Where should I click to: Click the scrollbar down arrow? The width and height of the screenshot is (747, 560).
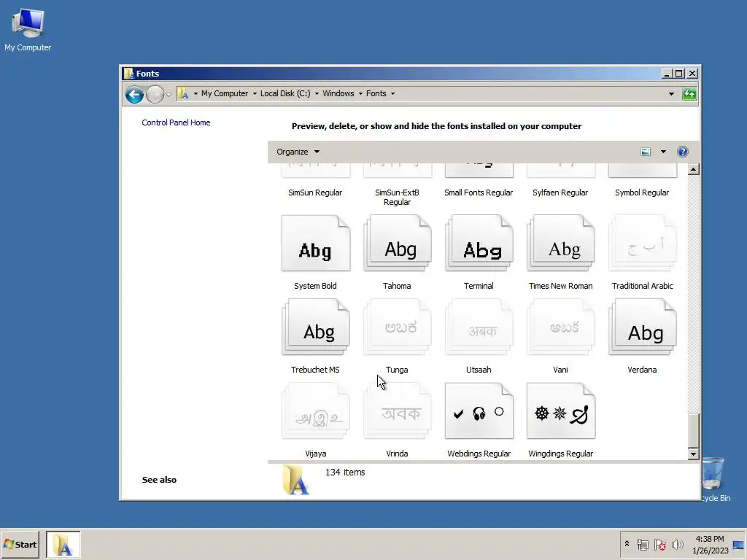pyautogui.click(x=694, y=454)
